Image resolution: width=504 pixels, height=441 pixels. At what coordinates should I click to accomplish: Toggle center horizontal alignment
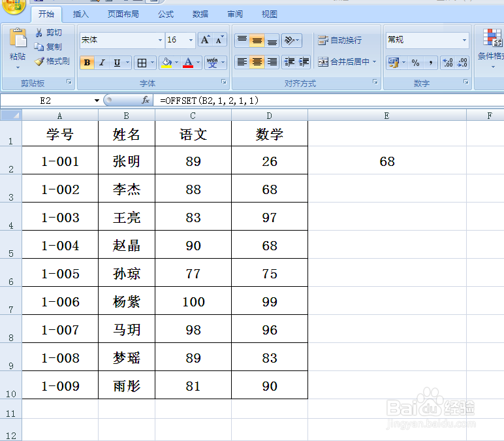point(257,62)
